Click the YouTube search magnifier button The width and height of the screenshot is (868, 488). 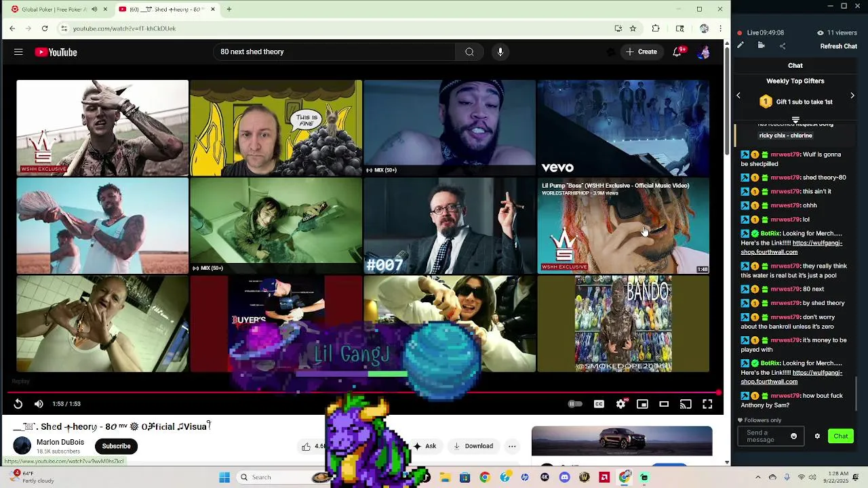pyautogui.click(x=469, y=52)
